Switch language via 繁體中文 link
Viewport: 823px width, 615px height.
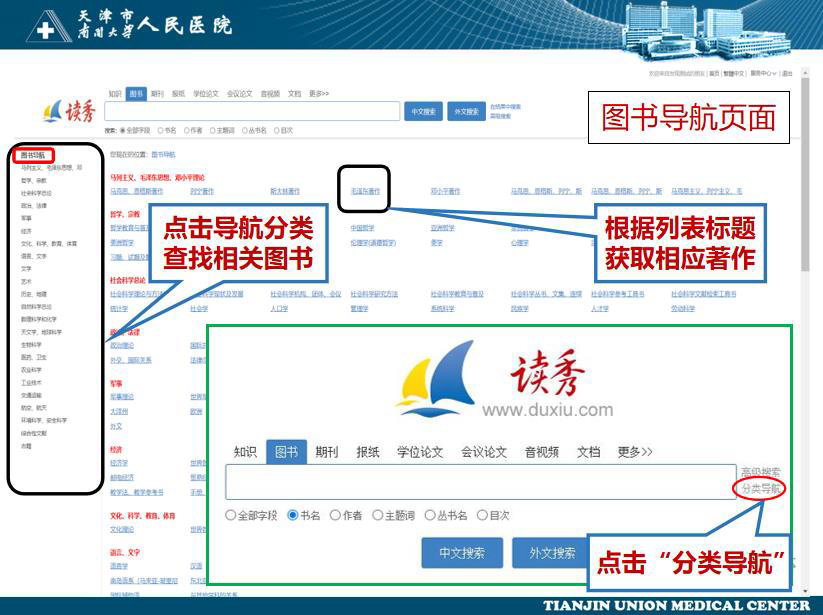coord(734,73)
